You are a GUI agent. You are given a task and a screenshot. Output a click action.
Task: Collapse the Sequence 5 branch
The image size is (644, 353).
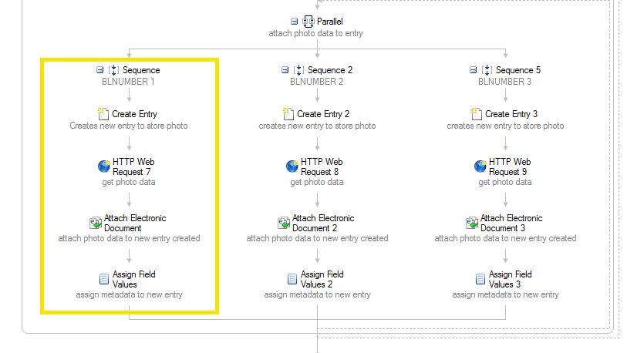pyautogui.click(x=473, y=70)
